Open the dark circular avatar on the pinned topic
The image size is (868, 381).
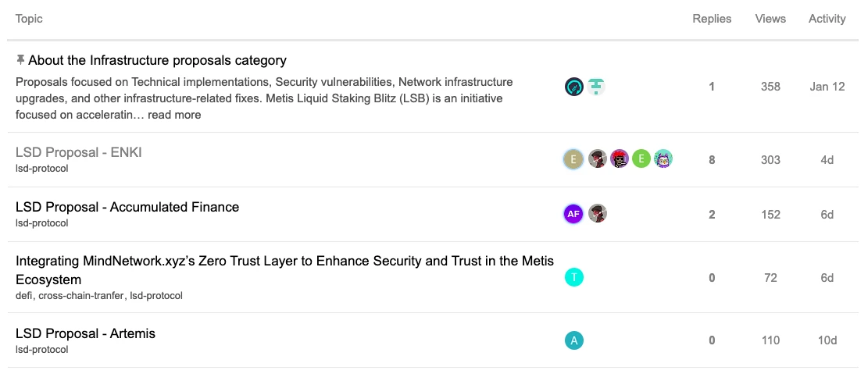(x=574, y=87)
